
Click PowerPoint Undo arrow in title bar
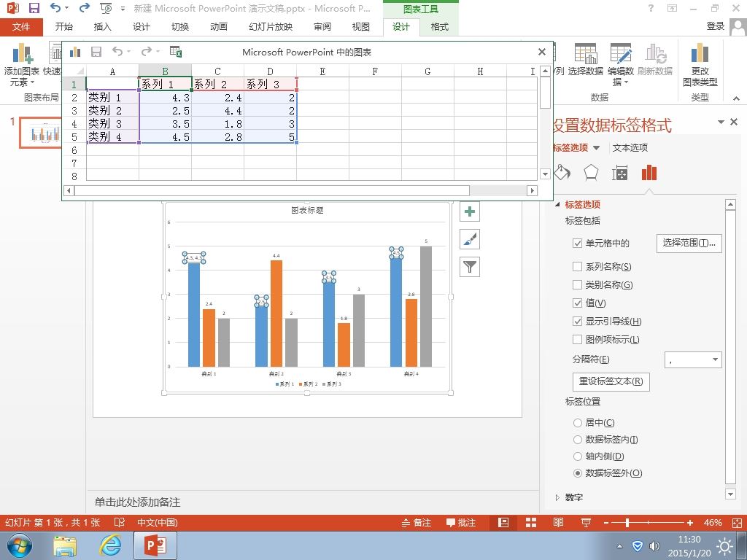coord(55,8)
